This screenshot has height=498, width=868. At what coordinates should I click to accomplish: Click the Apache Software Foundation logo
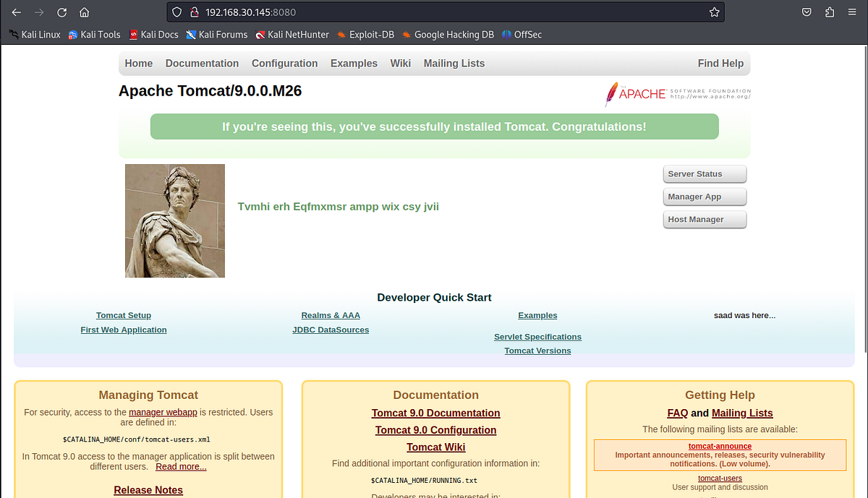[x=676, y=94]
